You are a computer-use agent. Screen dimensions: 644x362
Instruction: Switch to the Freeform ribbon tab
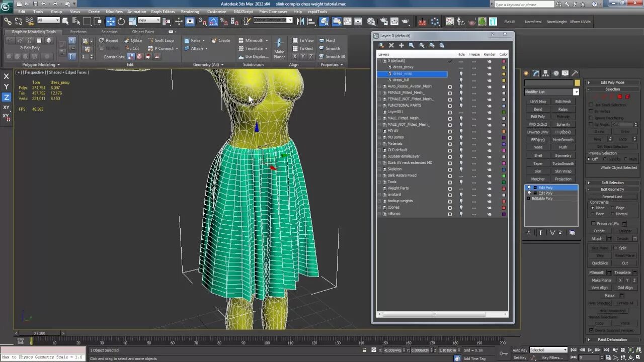(78, 32)
